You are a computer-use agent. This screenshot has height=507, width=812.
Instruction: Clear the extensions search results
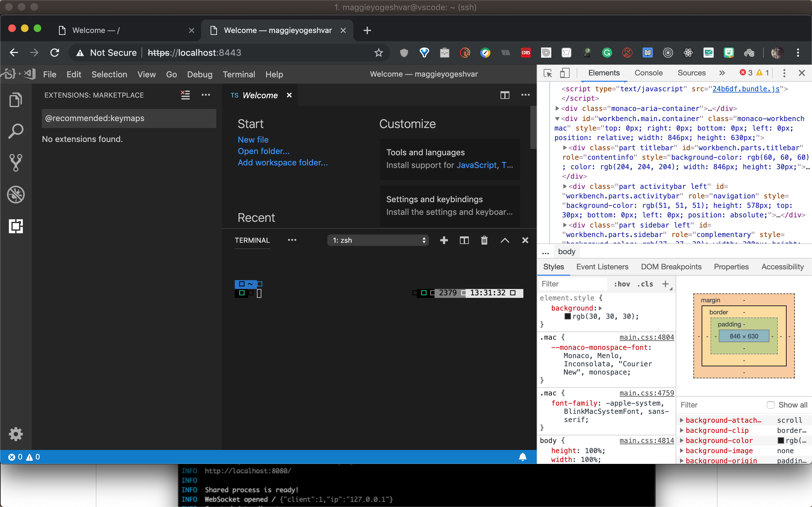pyautogui.click(x=185, y=95)
